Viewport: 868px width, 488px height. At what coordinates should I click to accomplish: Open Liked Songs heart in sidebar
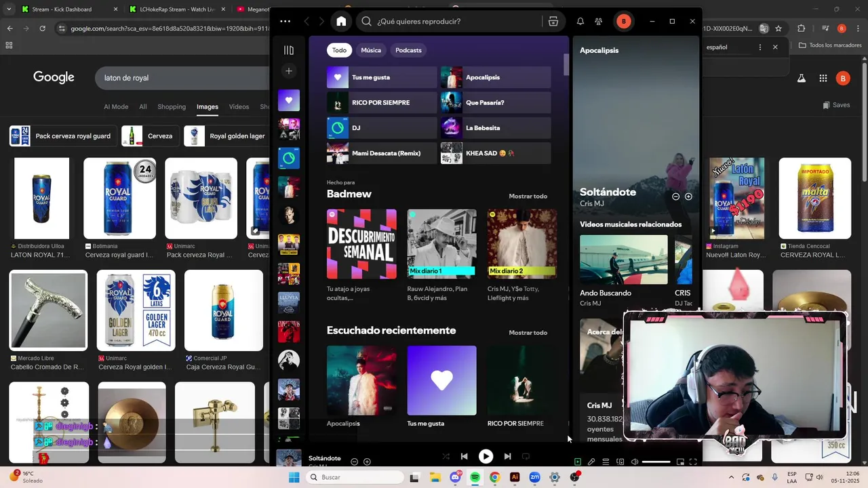point(289,100)
